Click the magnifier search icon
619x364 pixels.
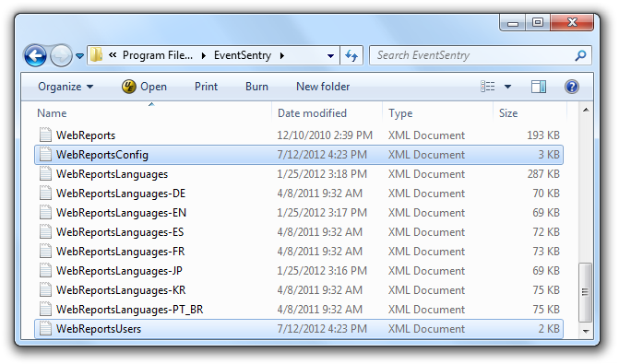tap(580, 55)
